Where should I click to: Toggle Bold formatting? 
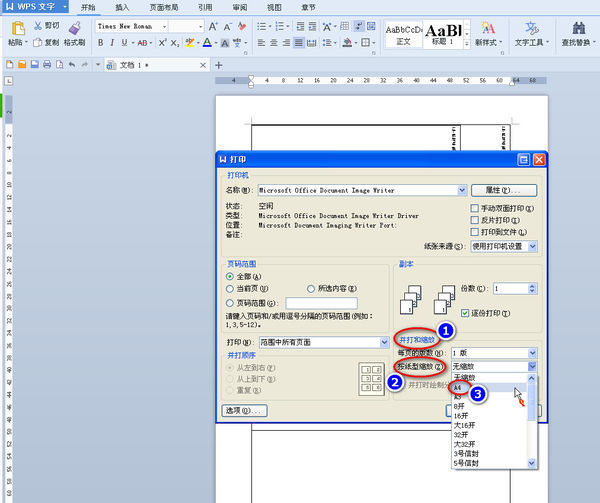pos(100,43)
